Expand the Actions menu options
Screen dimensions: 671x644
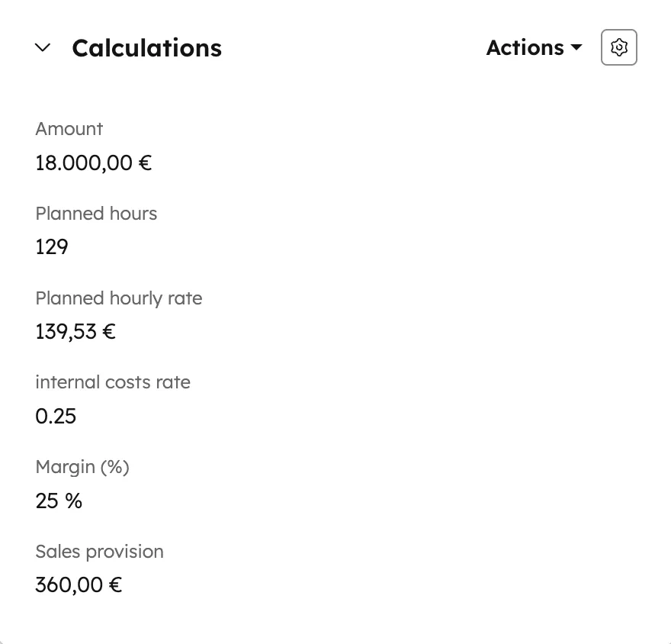(x=534, y=47)
